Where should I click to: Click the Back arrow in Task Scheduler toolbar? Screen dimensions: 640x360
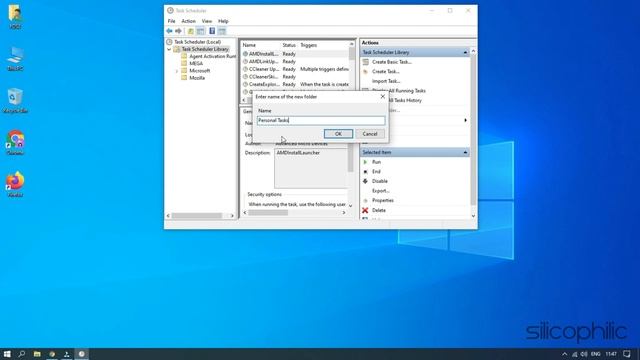(169, 31)
